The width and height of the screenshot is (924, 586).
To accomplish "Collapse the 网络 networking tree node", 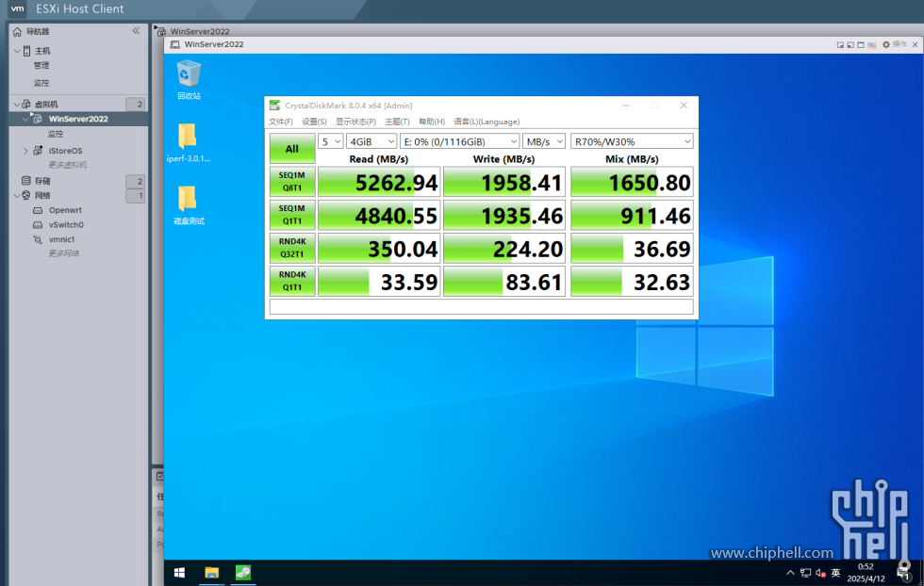I will (17, 195).
